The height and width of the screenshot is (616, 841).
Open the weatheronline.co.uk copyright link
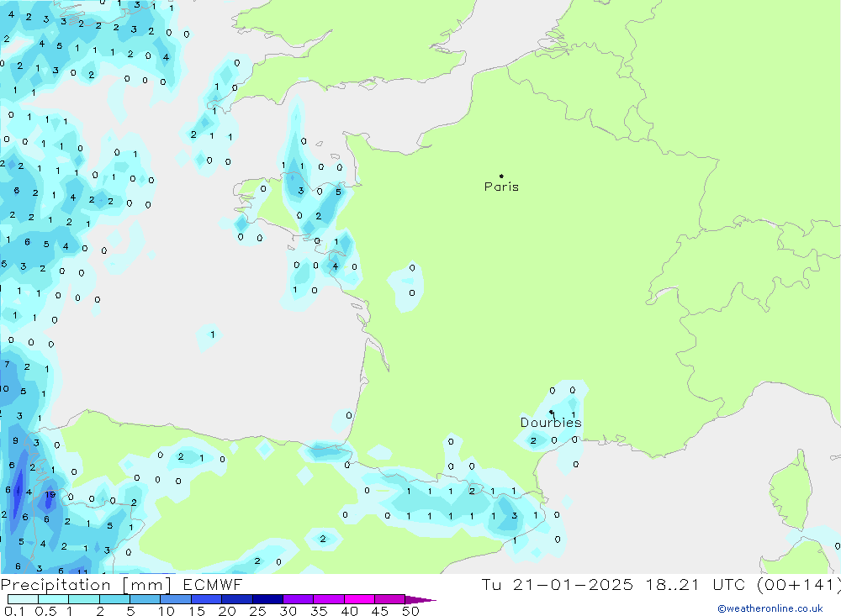[x=770, y=608]
